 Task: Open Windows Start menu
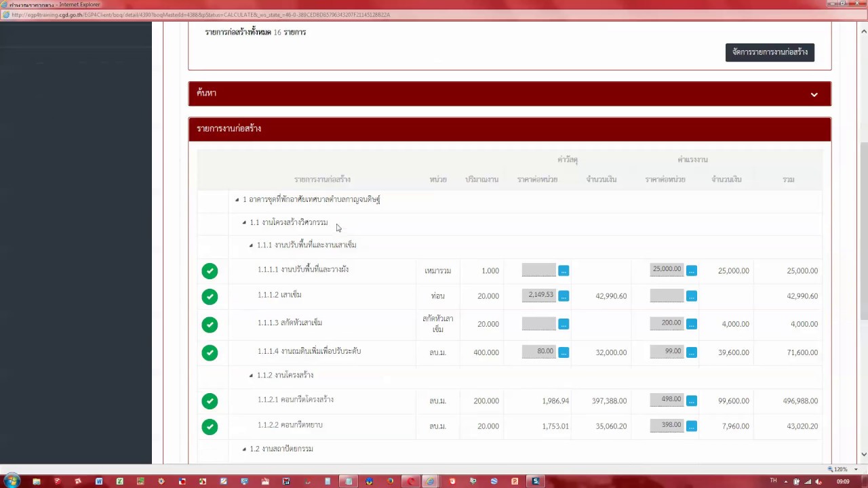12,481
